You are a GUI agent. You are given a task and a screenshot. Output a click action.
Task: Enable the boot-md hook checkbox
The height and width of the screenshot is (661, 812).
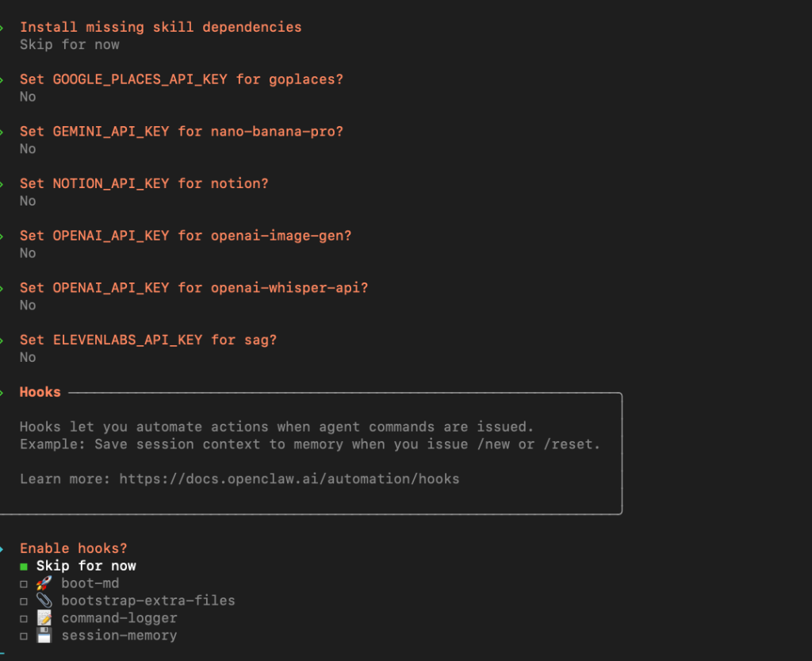click(x=24, y=584)
